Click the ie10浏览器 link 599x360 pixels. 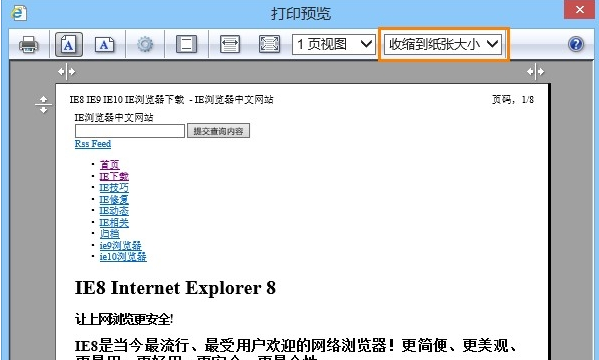123,257
